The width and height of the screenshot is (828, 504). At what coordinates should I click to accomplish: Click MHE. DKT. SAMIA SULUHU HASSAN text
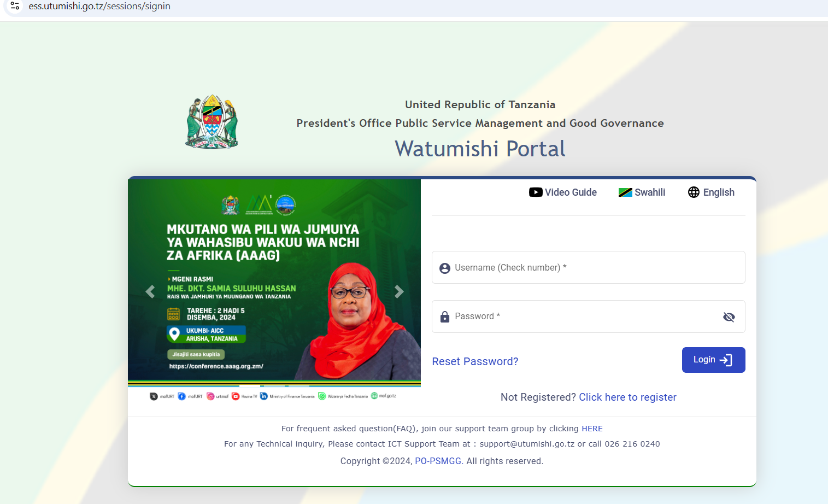pos(232,288)
